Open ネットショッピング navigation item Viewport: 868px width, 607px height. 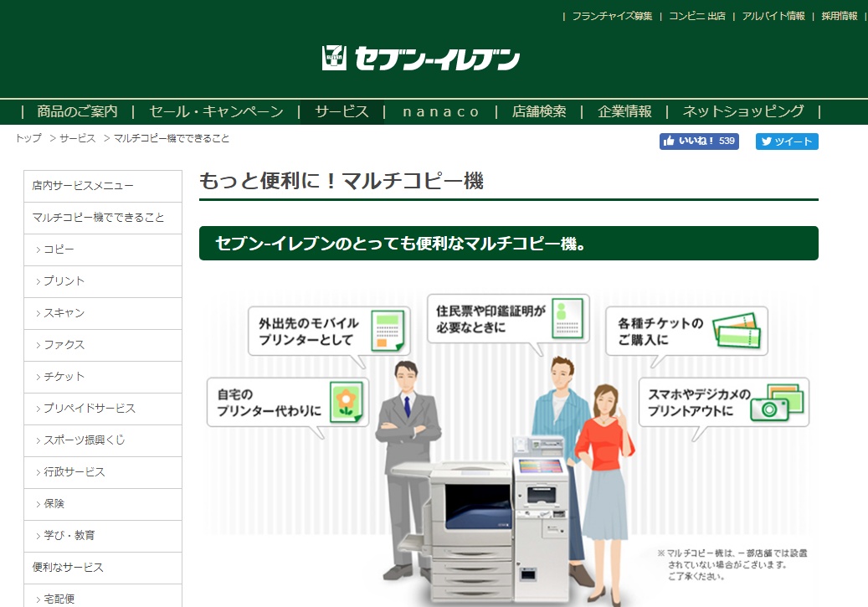point(743,112)
